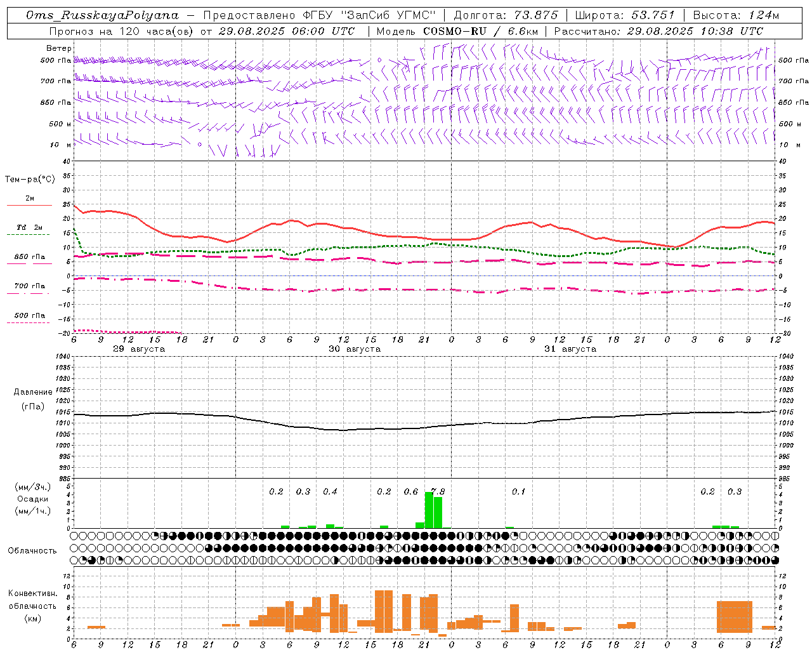Viewport: 812px width, 650px height.
Task: Click the 31 августа date label
Action: coord(570,349)
